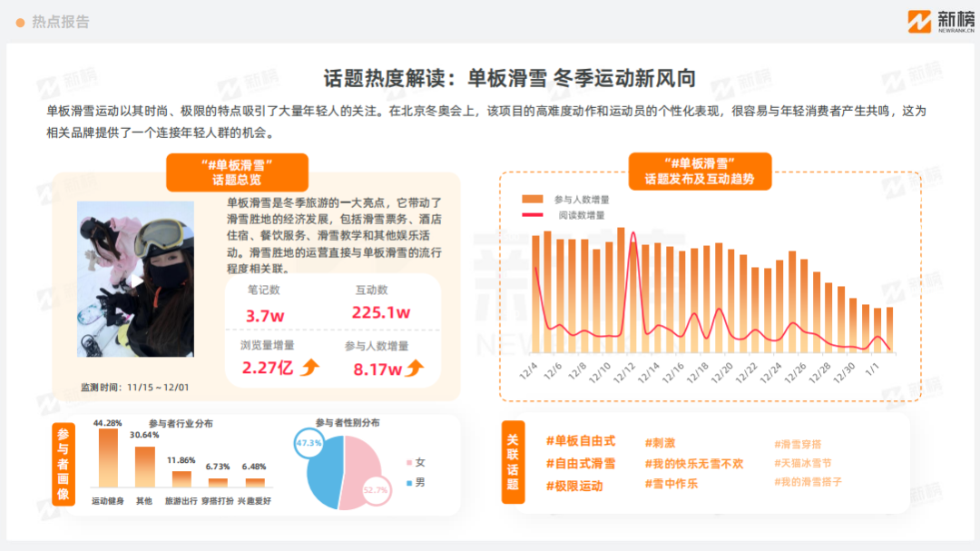Open the #我的快乐无雪不欢 topic

pyautogui.click(x=693, y=463)
